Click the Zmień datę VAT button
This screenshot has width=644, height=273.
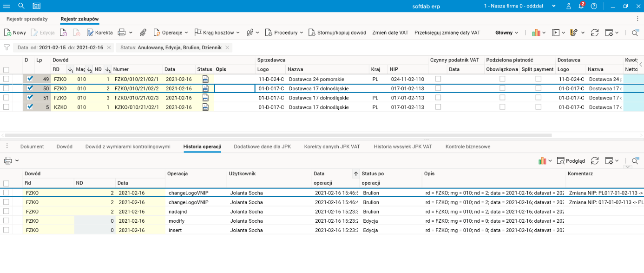pyautogui.click(x=390, y=33)
